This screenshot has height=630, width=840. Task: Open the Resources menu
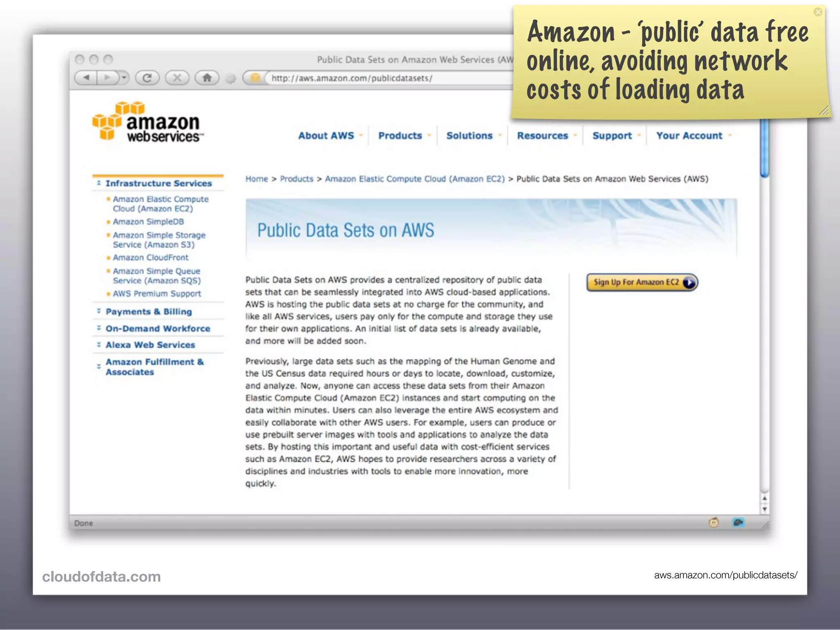point(546,136)
